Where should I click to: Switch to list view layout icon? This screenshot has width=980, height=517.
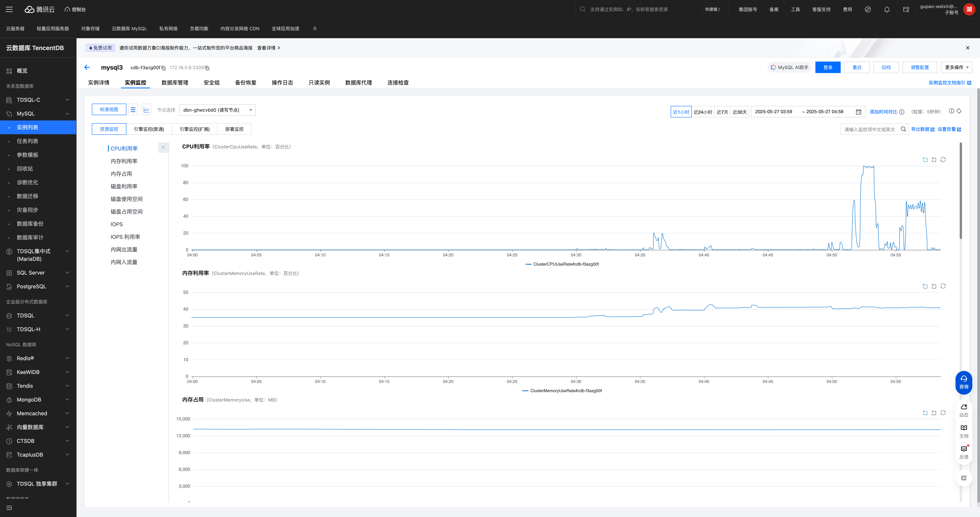coord(133,110)
